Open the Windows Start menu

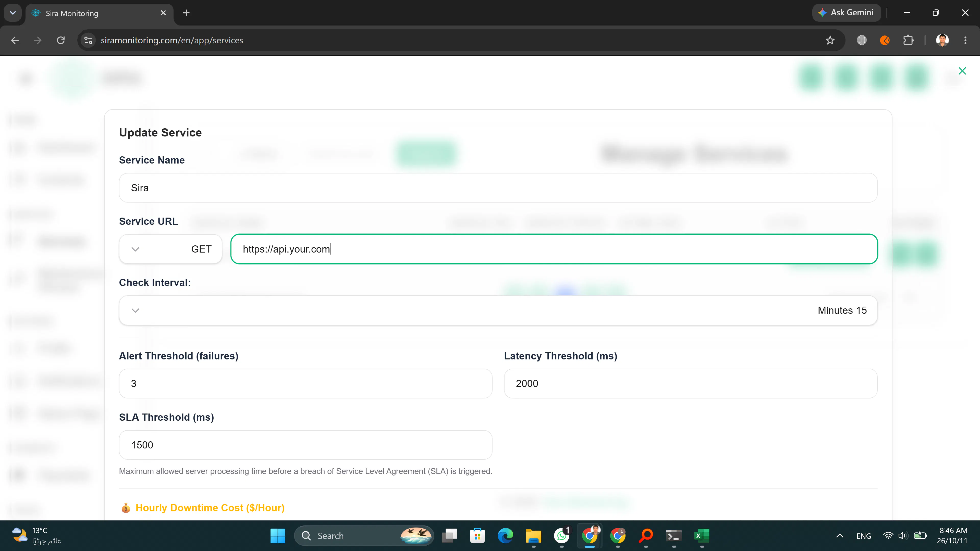[x=278, y=536]
